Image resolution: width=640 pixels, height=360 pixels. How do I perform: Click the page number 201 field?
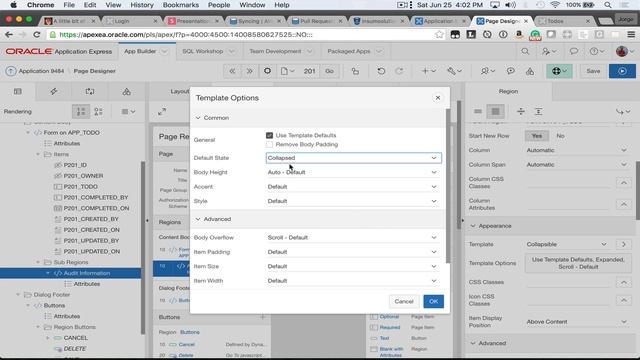pyautogui.click(x=309, y=71)
